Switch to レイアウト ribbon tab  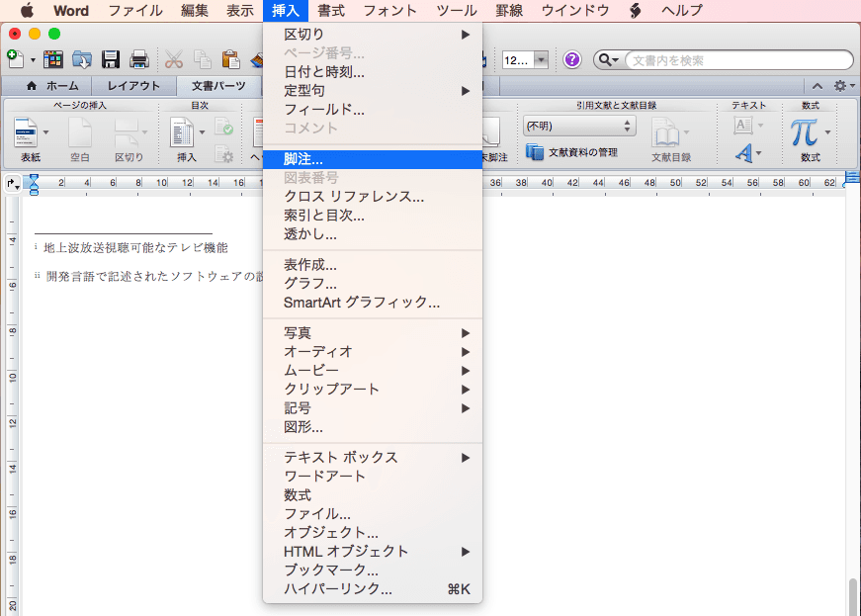[134, 86]
